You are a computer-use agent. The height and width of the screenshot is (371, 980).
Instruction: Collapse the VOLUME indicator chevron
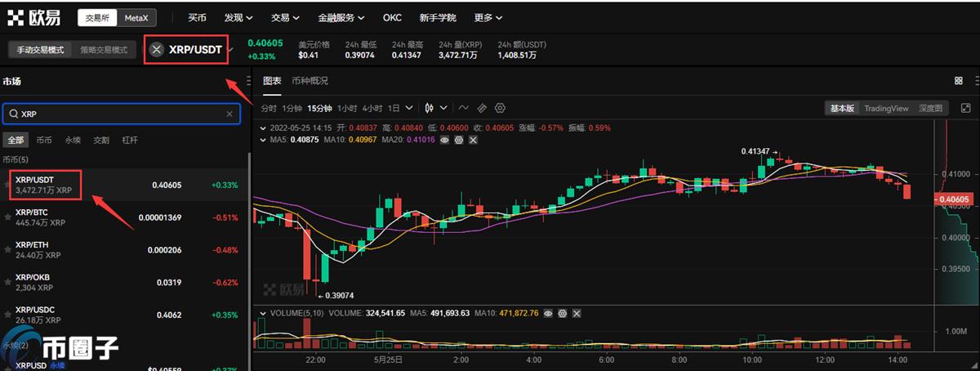pyautogui.click(x=262, y=313)
